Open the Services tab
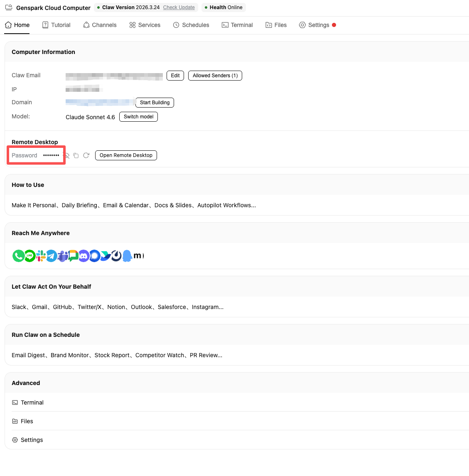The image size is (469, 476). [145, 25]
